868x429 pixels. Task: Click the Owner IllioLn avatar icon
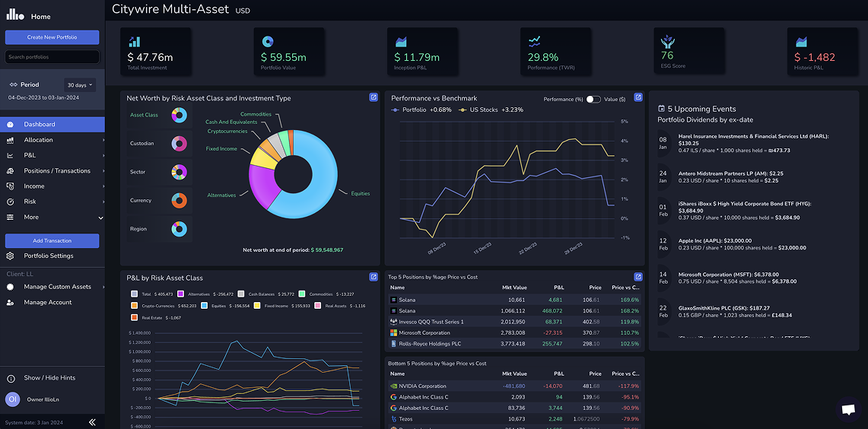tap(12, 399)
